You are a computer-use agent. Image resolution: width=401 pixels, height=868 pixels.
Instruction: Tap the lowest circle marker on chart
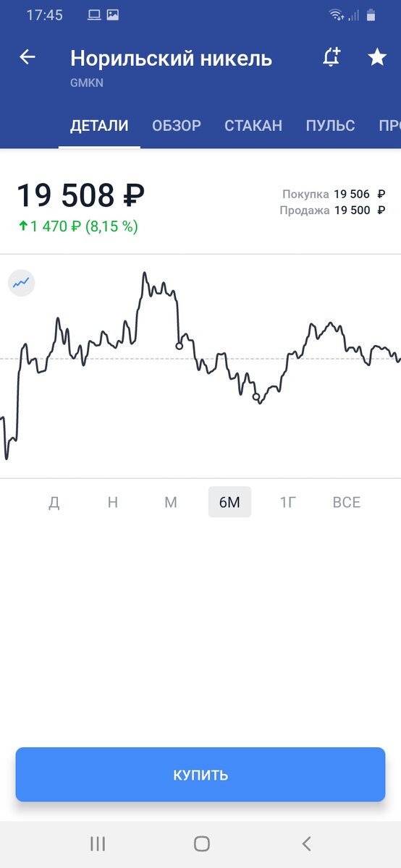click(256, 396)
